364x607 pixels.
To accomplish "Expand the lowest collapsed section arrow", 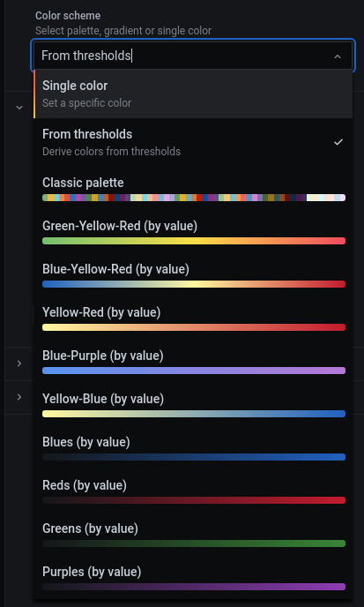I will click(19, 397).
